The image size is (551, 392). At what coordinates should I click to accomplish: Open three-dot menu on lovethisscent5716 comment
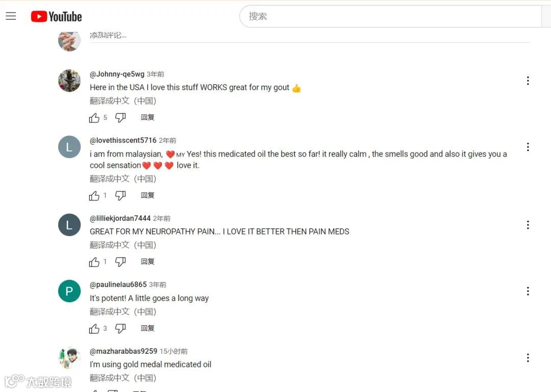(x=528, y=147)
